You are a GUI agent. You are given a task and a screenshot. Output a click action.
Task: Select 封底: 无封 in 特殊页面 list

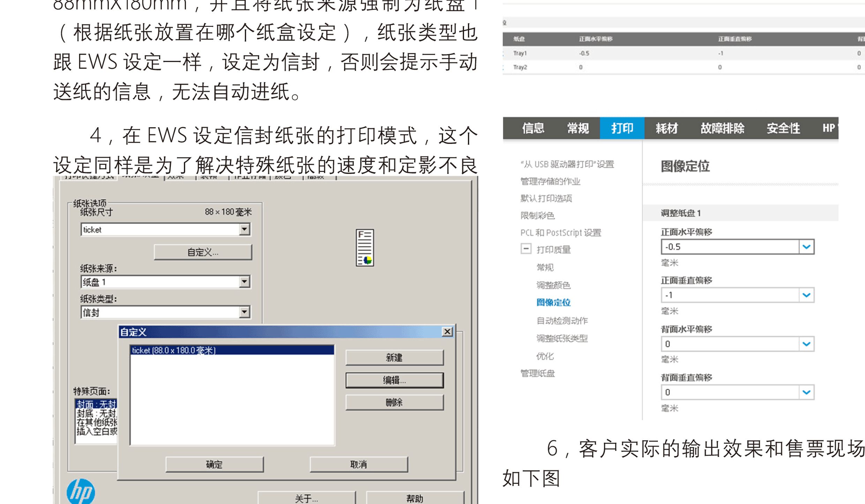coord(97,413)
